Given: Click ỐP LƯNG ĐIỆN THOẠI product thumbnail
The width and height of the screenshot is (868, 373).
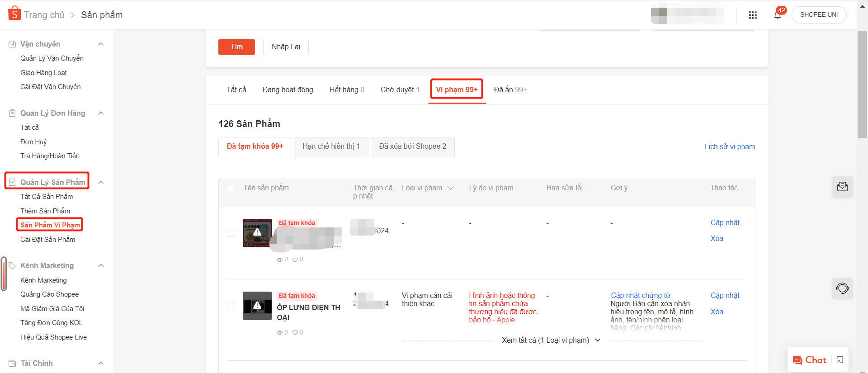Looking at the screenshot, I should point(257,306).
